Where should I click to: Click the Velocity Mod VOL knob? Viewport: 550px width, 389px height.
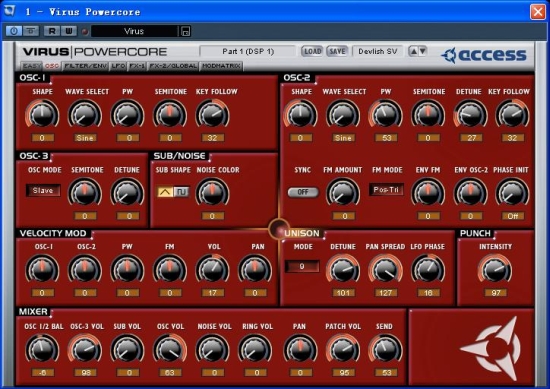[x=213, y=269]
